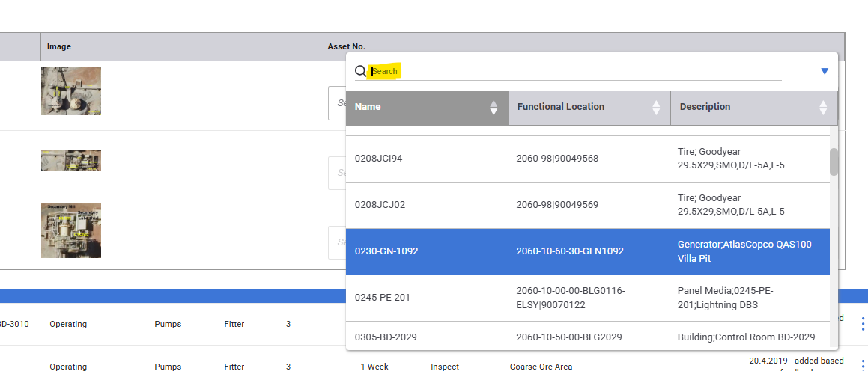Select row 0208JCJ02
This screenshot has height=371, width=868.
588,205
